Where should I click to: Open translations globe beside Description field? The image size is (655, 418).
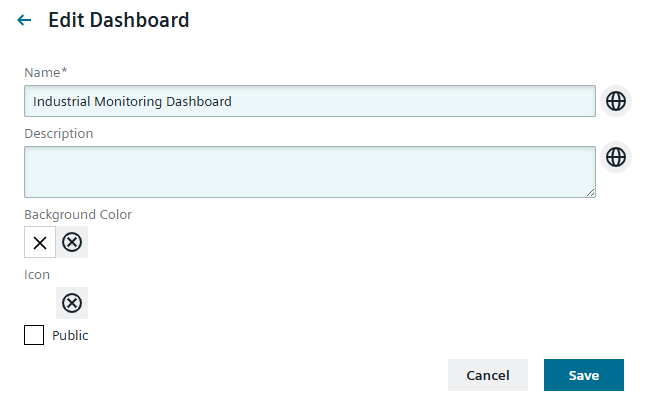coord(616,157)
